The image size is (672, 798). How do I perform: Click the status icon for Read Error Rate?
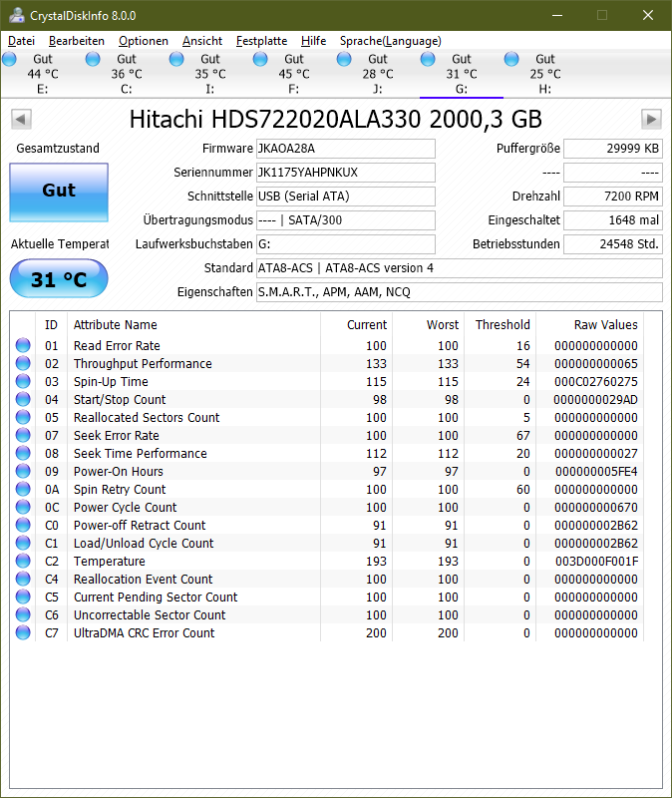click(23, 345)
